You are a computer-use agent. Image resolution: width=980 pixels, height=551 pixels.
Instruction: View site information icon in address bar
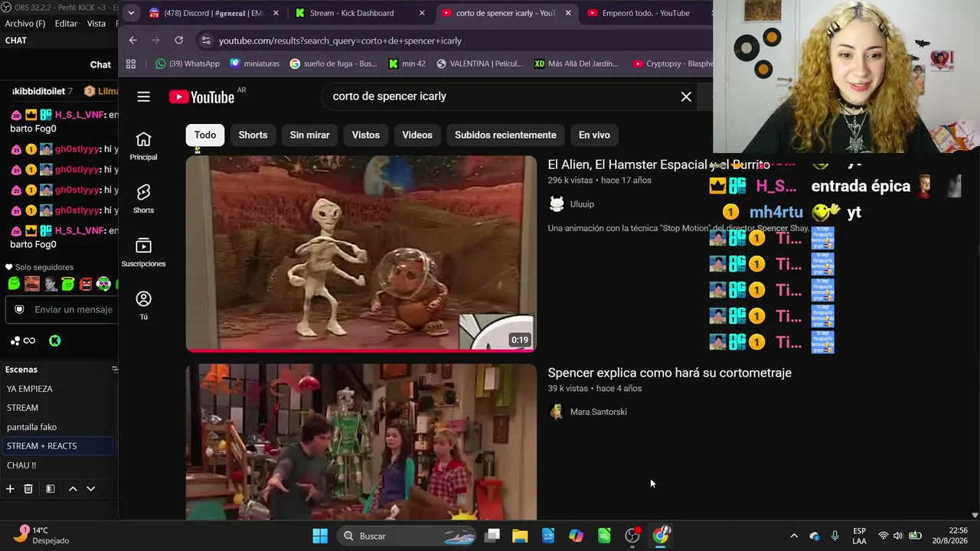[x=204, y=41]
